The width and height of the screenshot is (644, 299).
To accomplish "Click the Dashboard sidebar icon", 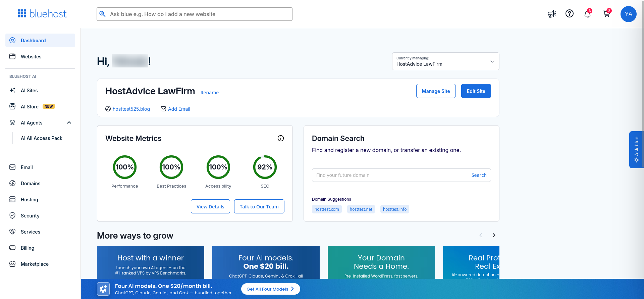I will (x=12, y=40).
